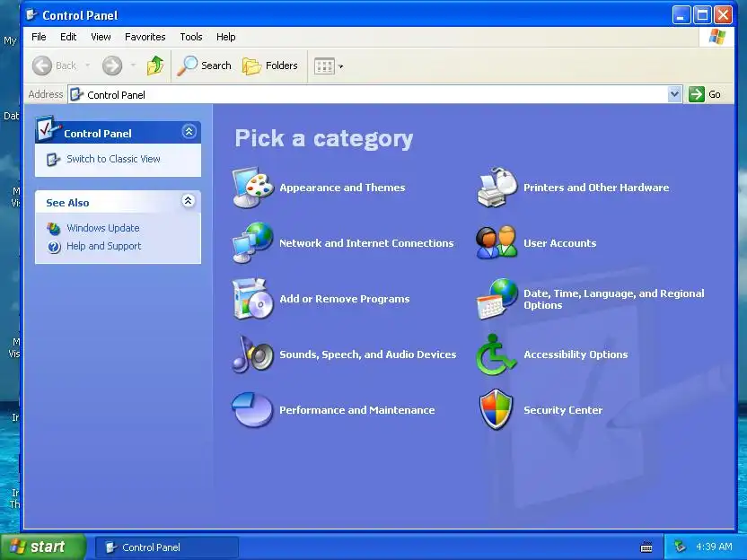747x560 pixels.
Task: Open the Tools menu
Action: (x=191, y=37)
